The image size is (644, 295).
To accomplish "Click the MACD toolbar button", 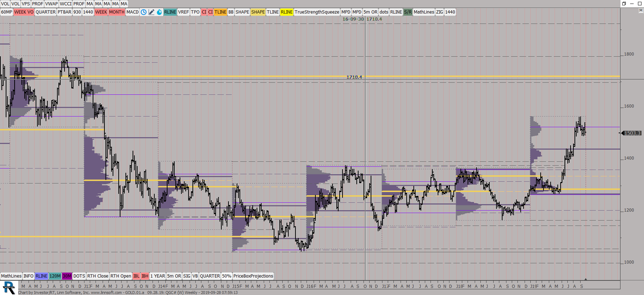I will (133, 12).
